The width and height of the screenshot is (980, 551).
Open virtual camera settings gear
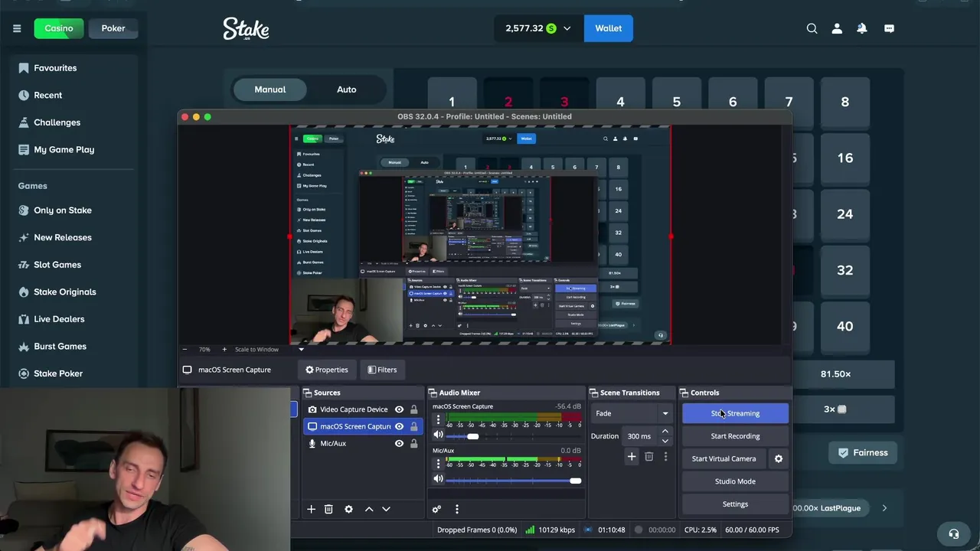point(779,458)
